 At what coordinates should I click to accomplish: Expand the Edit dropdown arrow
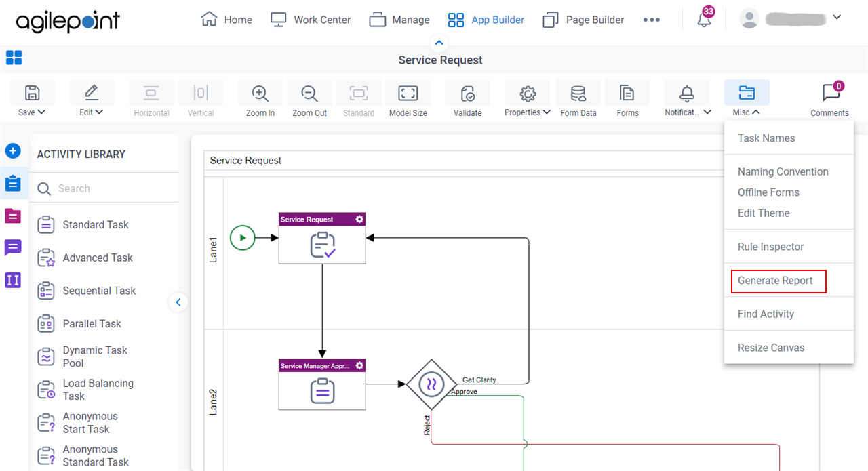click(x=99, y=112)
